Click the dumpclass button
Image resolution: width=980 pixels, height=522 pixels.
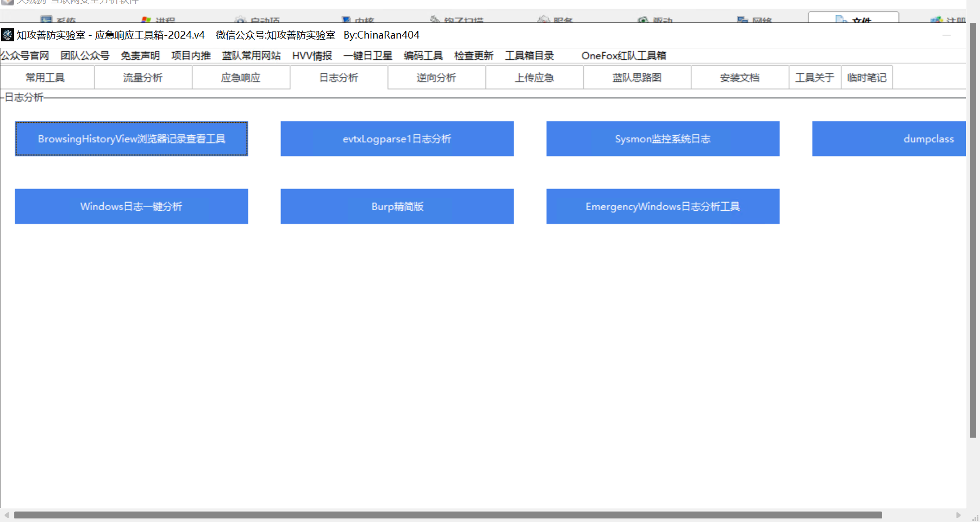[889, 139]
